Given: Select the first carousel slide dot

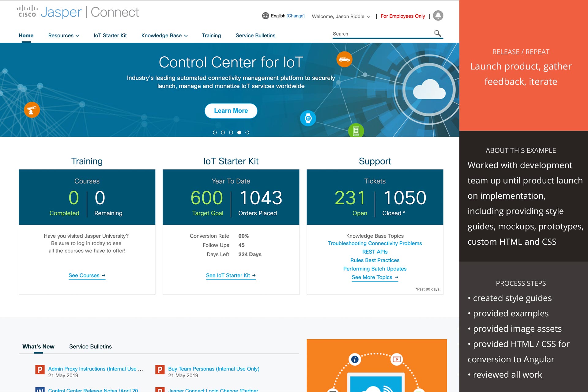Looking at the screenshot, I should pos(215,133).
